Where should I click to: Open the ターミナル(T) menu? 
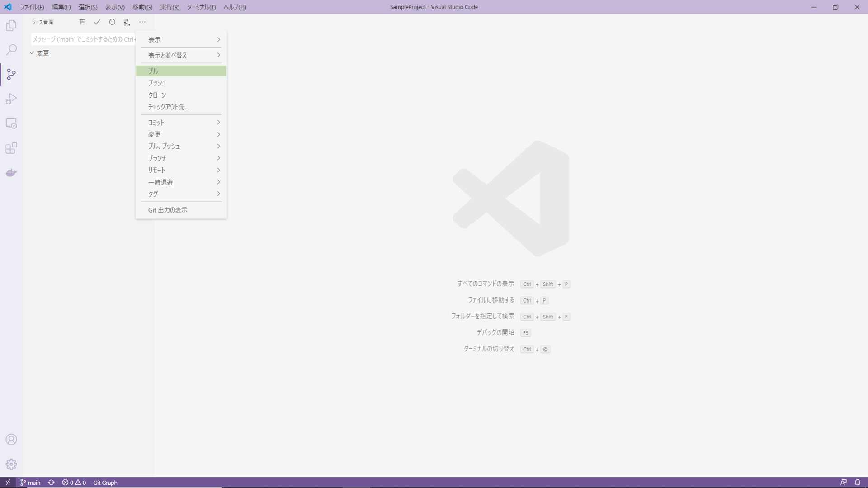click(x=201, y=7)
